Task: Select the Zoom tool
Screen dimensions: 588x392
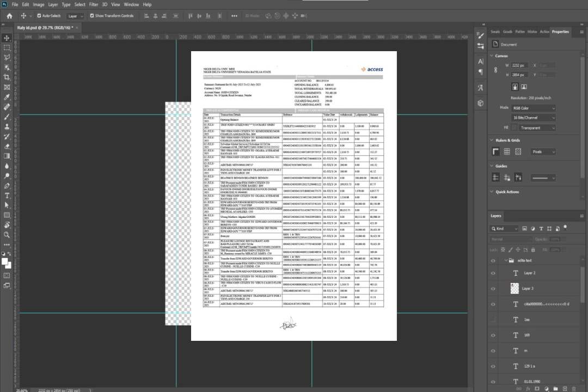Action: pos(7,235)
